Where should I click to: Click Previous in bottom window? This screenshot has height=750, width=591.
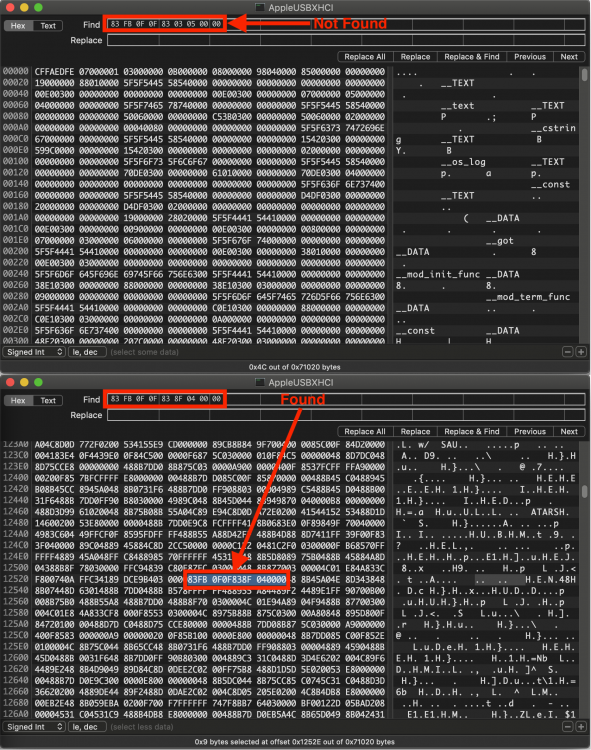530,431
